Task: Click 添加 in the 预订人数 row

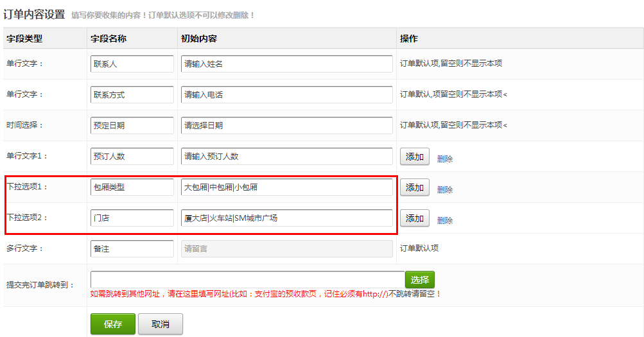Action: click(414, 157)
